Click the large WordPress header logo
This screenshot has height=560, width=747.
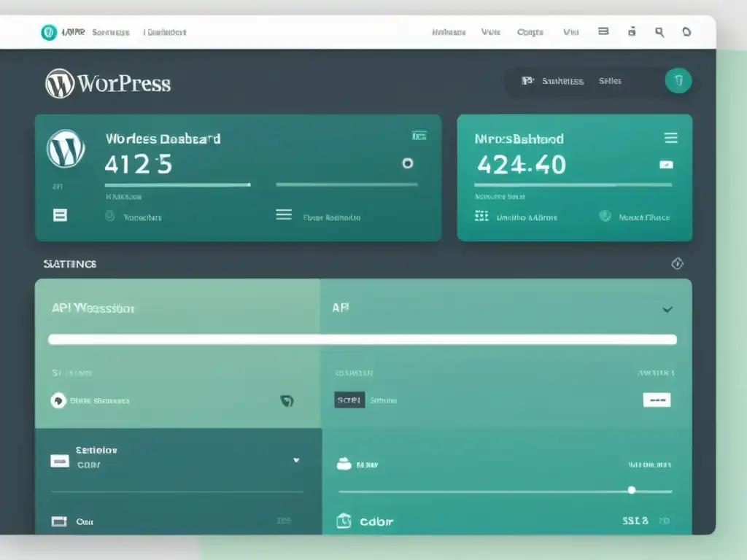click(108, 83)
